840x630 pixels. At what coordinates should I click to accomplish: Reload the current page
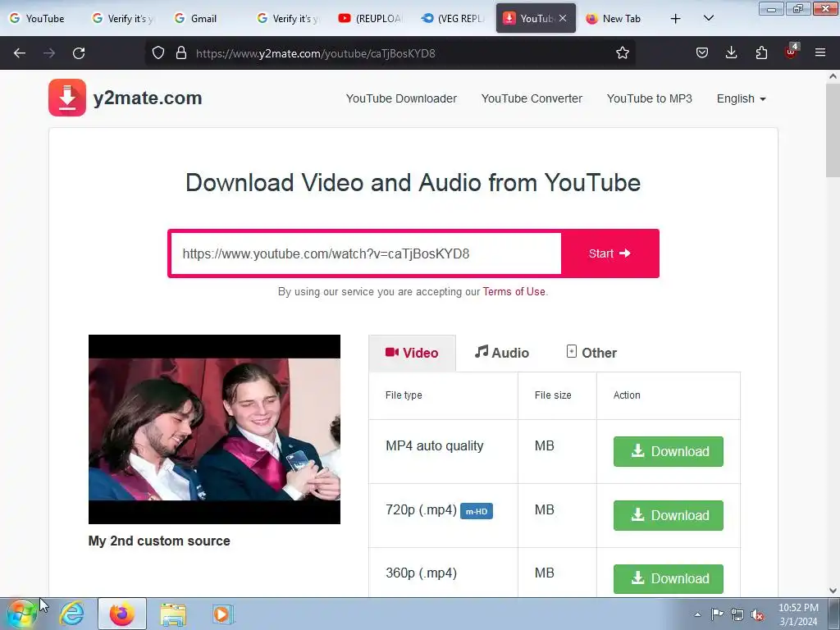(x=79, y=53)
